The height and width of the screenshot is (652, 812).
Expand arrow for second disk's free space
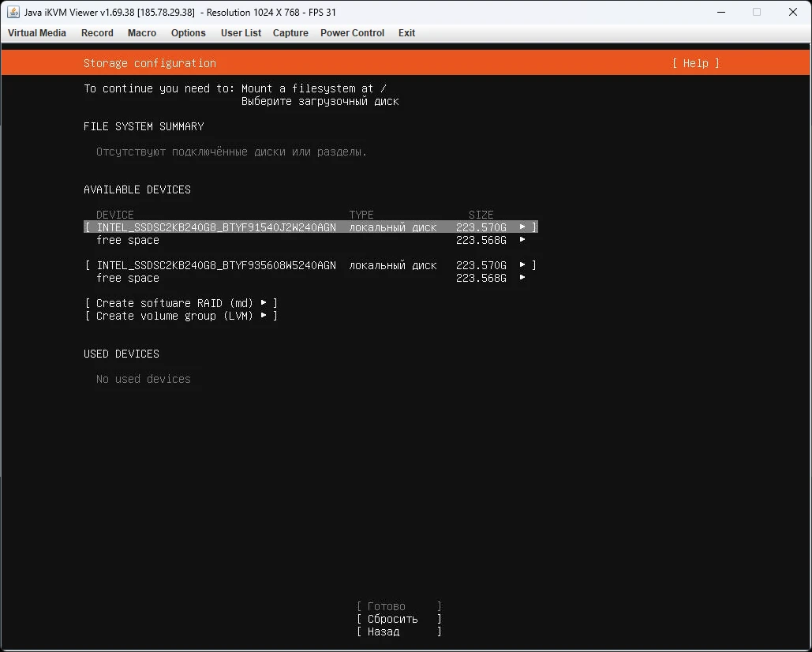pyautogui.click(x=522, y=278)
